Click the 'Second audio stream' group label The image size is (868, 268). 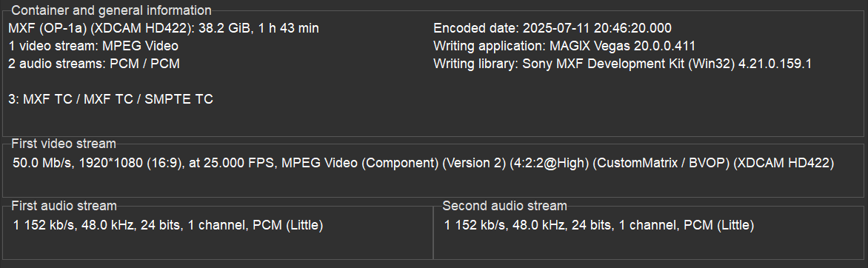(504, 205)
